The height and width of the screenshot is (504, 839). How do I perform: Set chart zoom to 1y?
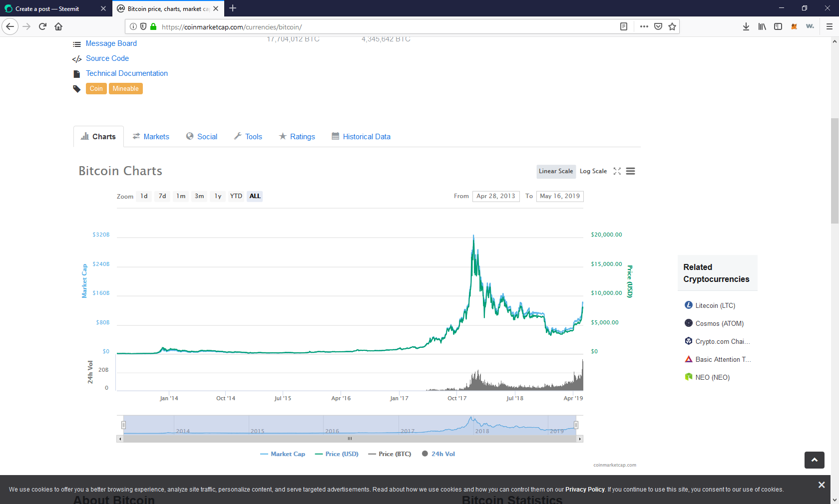218,196
